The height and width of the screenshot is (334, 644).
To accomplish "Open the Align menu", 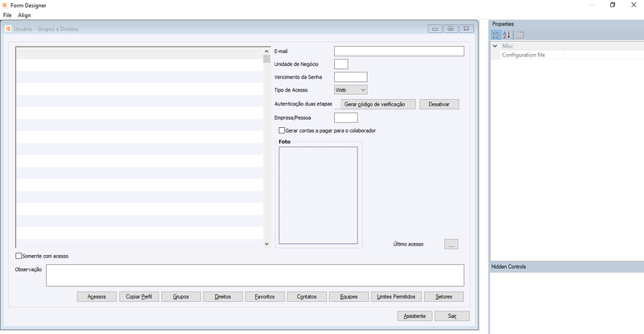I will click(x=24, y=15).
